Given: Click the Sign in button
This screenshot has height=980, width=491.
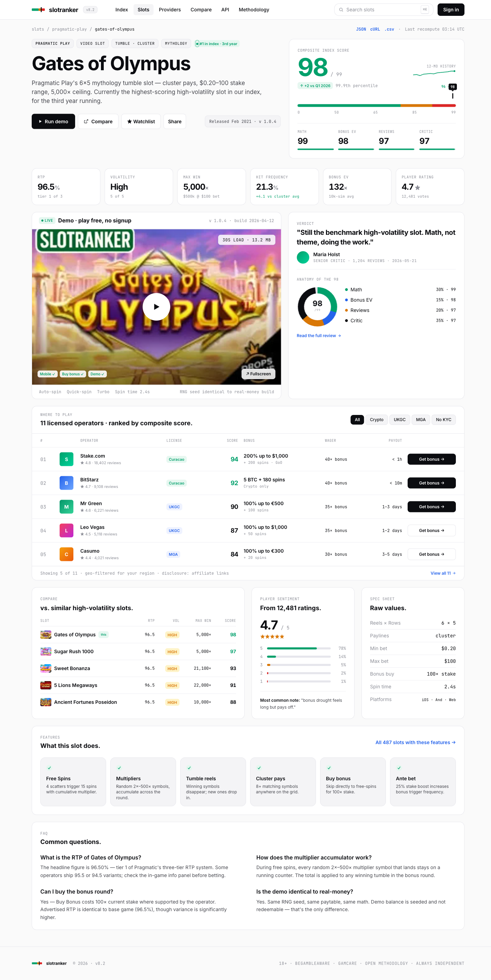Looking at the screenshot, I should [451, 10].
